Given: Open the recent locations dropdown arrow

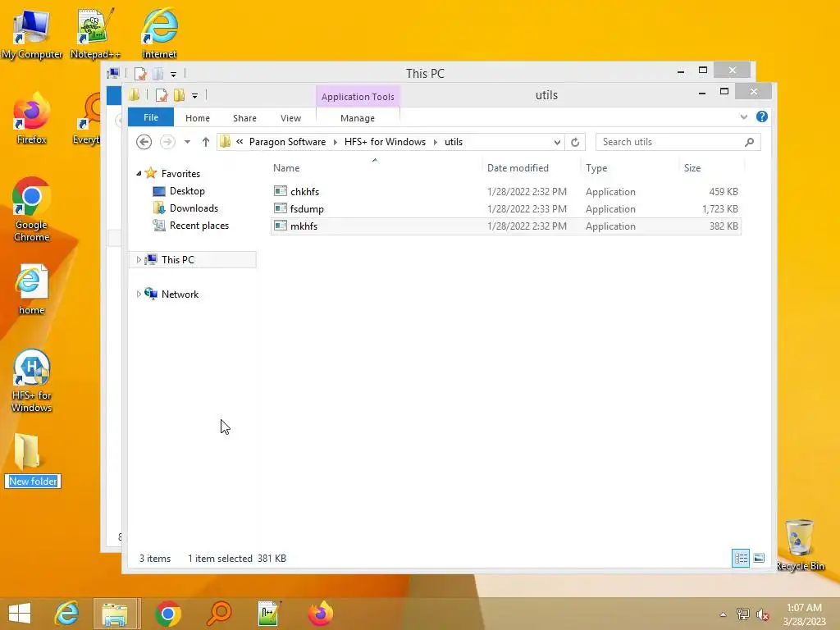Looking at the screenshot, I should coord(187,142).
